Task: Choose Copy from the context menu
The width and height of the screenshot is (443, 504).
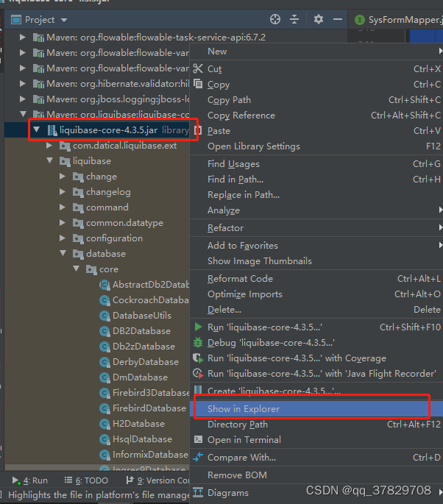Action: [316, 84]
